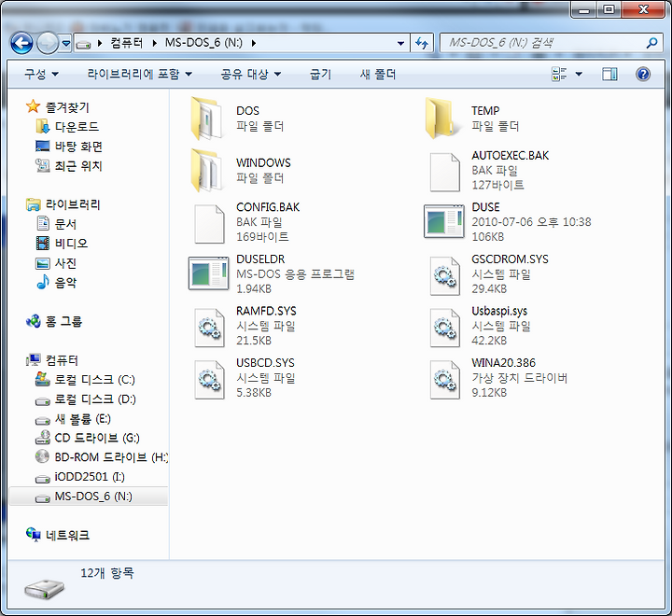Viewport: 672px width, 616px height.
Task: Open the 공유 대상 menu
Action: point(251,74)
